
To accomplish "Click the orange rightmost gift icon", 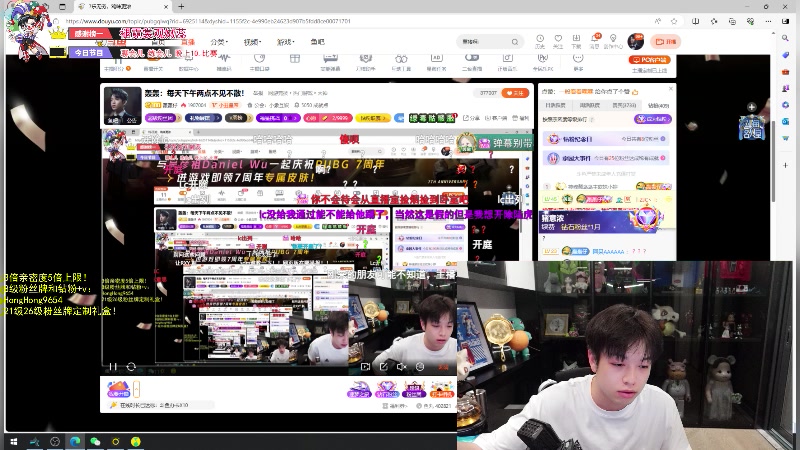I will click(x=441, y=390).
